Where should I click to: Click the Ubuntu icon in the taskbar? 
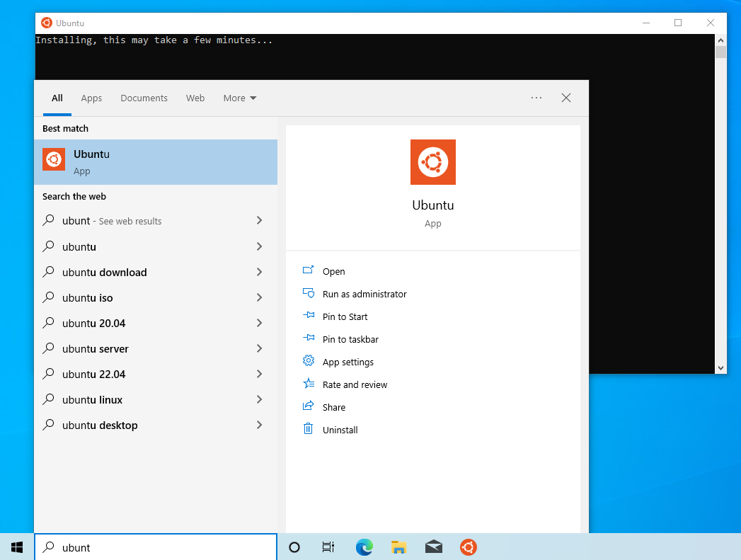click(468, 547)
